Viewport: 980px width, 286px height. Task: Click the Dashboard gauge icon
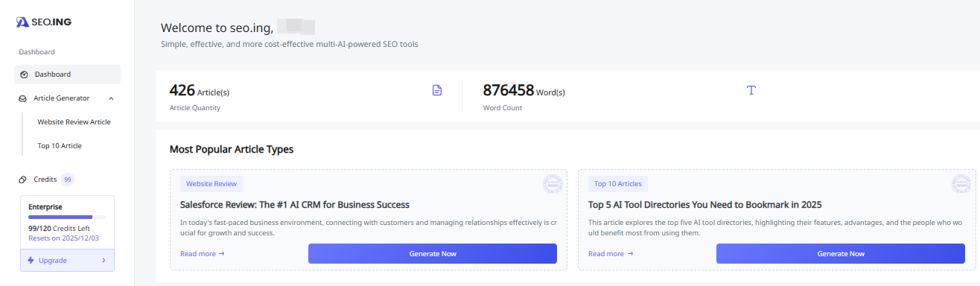[24, 74]
